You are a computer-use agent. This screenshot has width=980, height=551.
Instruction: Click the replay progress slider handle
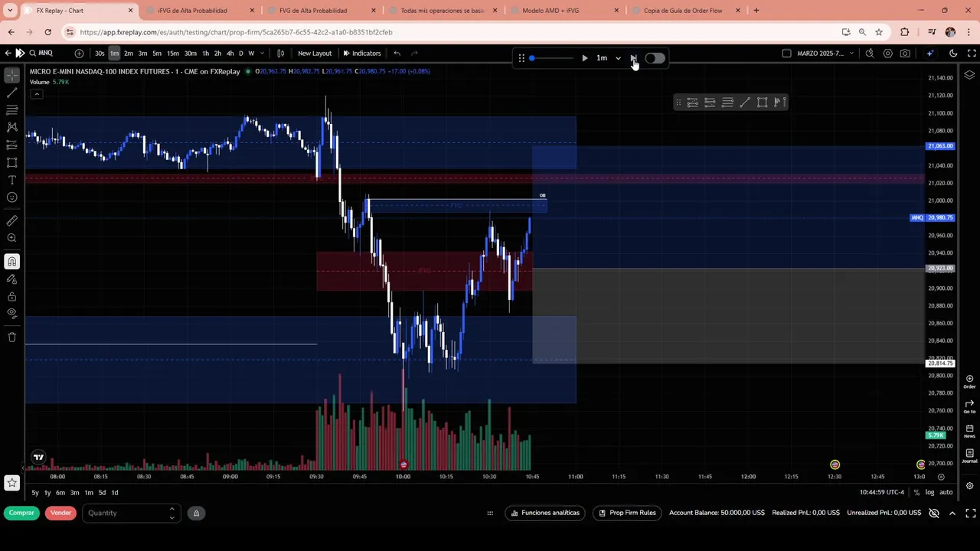pyautogui.click(x=531, y=58)
